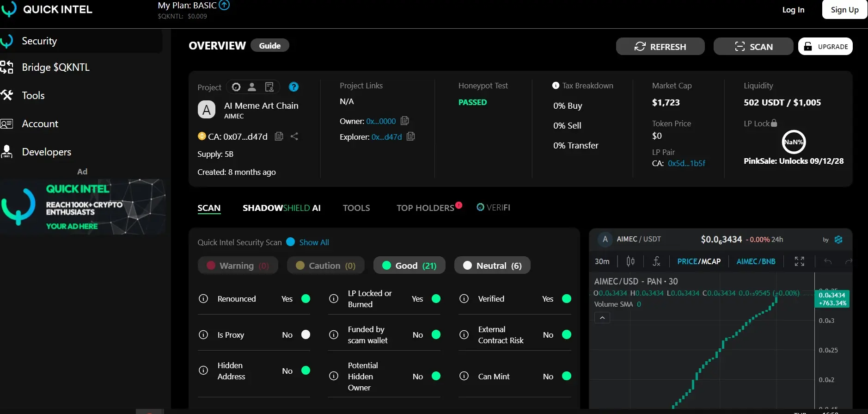868x414 pixels.
Task: Click the REFRESH button
Action: pos(660,46)
